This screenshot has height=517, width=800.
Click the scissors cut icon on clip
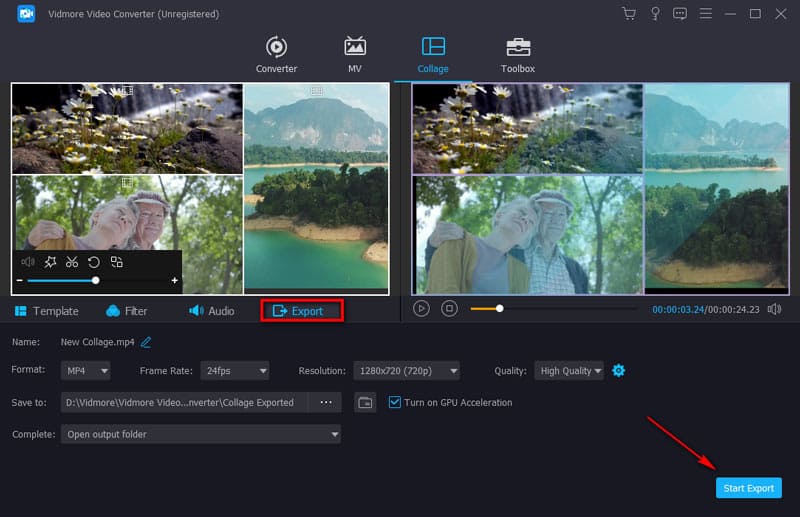click(72, 262)
